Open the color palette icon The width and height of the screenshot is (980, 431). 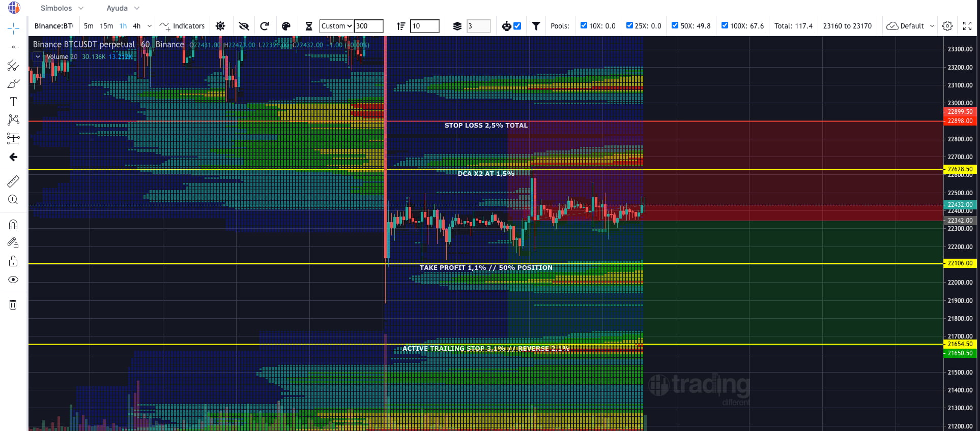point(286,26)
